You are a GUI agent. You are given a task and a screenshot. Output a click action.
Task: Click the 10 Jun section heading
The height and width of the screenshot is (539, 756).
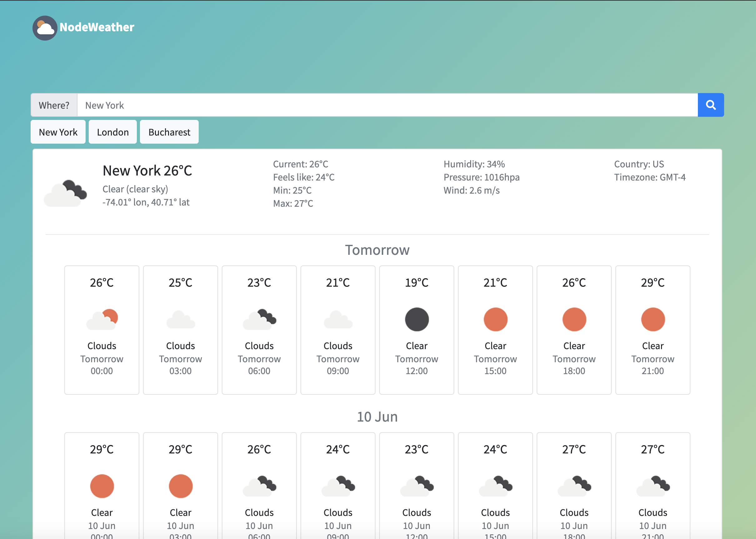377,417
